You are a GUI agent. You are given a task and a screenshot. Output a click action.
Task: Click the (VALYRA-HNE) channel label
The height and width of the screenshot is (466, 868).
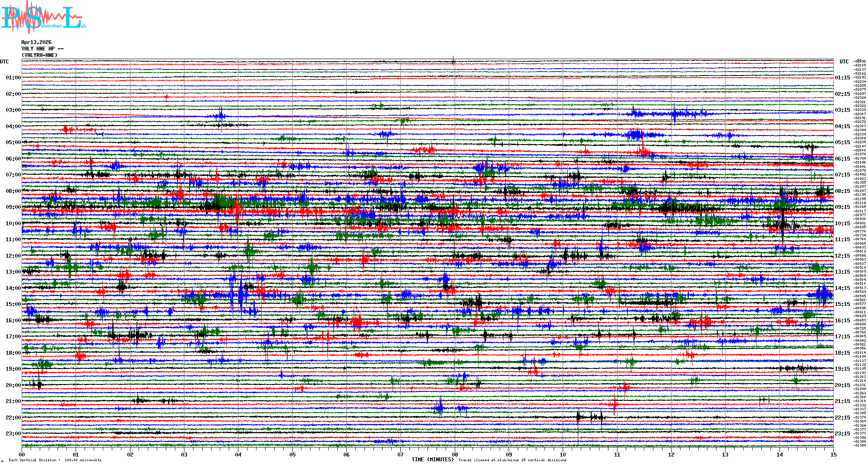39,55
